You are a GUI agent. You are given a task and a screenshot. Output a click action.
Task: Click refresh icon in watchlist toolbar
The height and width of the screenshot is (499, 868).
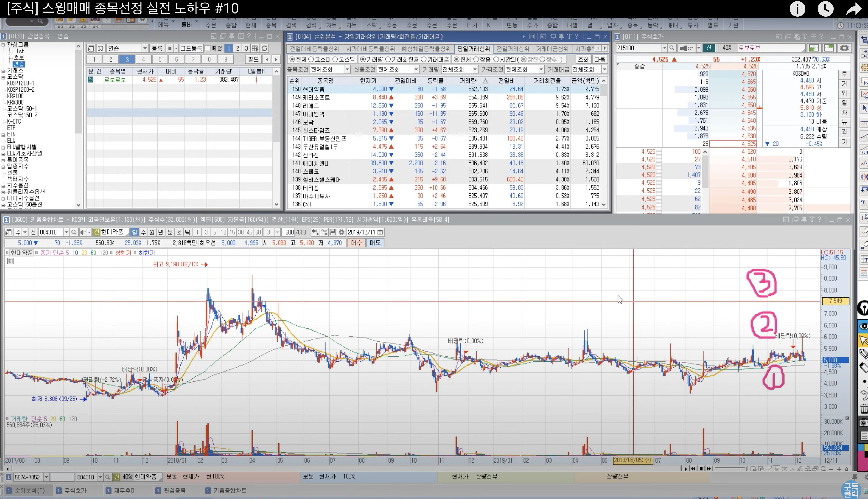pyautogui.click(x=264, y=48)
